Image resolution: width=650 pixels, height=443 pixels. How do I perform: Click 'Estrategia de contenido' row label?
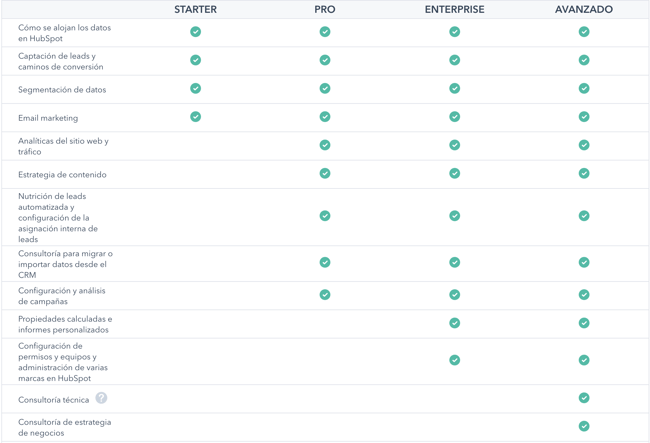click(x=62, y=175)
